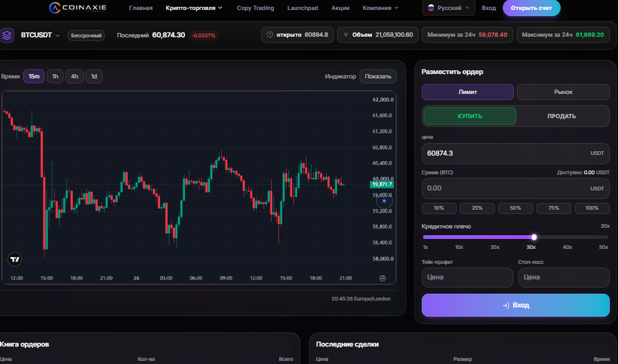
Task: Expand the Крипто-торговля menu
Action: click(194, 8)
